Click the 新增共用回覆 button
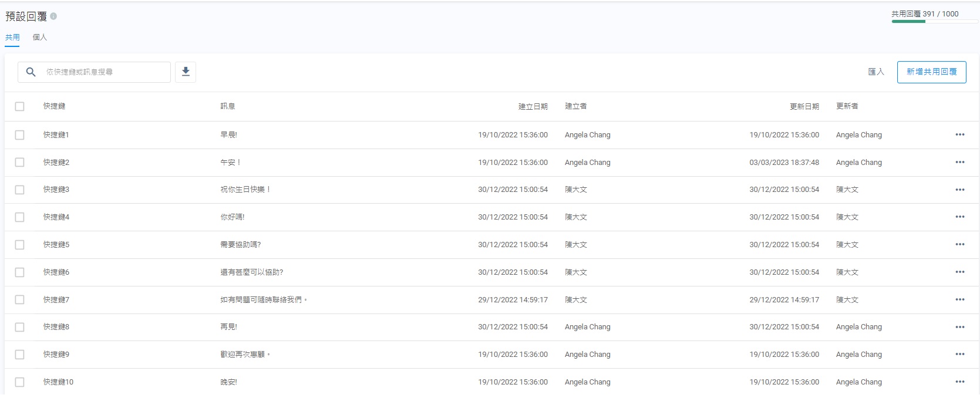 click(931, 72)
